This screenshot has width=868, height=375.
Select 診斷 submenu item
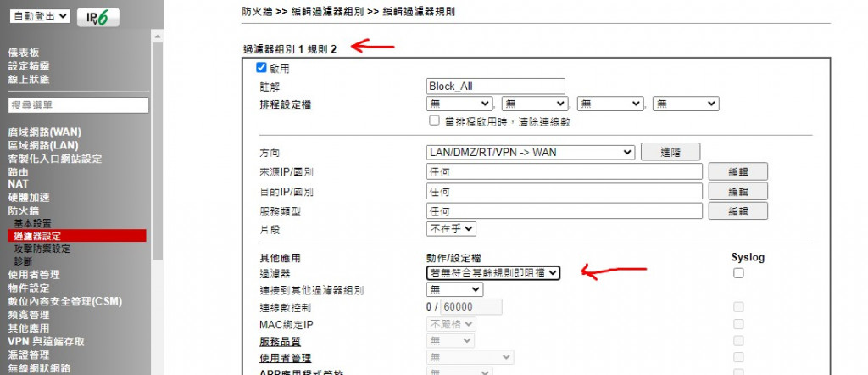click(x=23, y=261)
